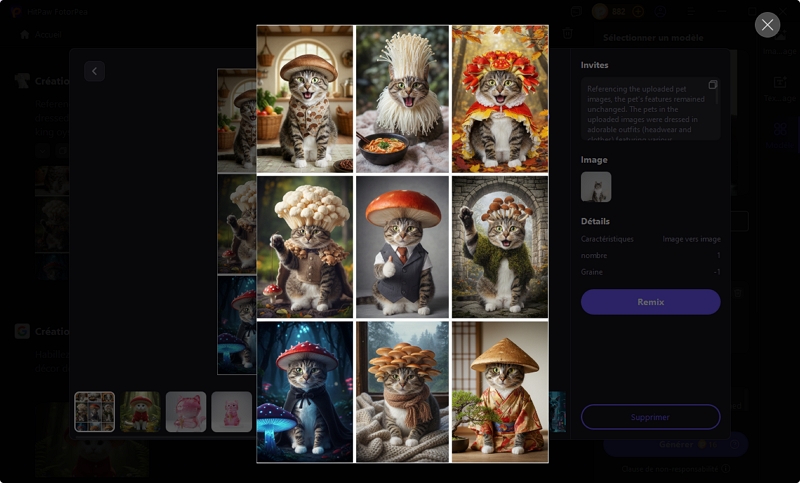Screen dimensions: 800x483
Task: Click the back chevron in the detail panel
Action: [x=95, y=71]
